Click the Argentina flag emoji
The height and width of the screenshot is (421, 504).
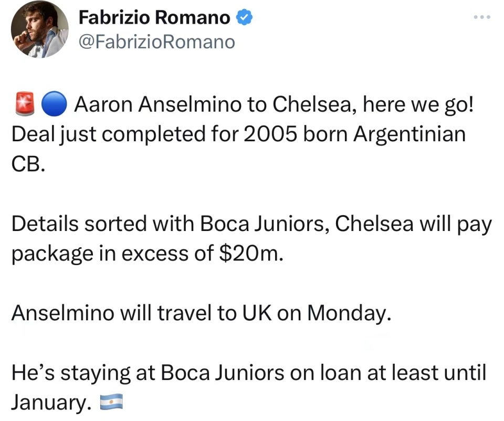point(111,402)
